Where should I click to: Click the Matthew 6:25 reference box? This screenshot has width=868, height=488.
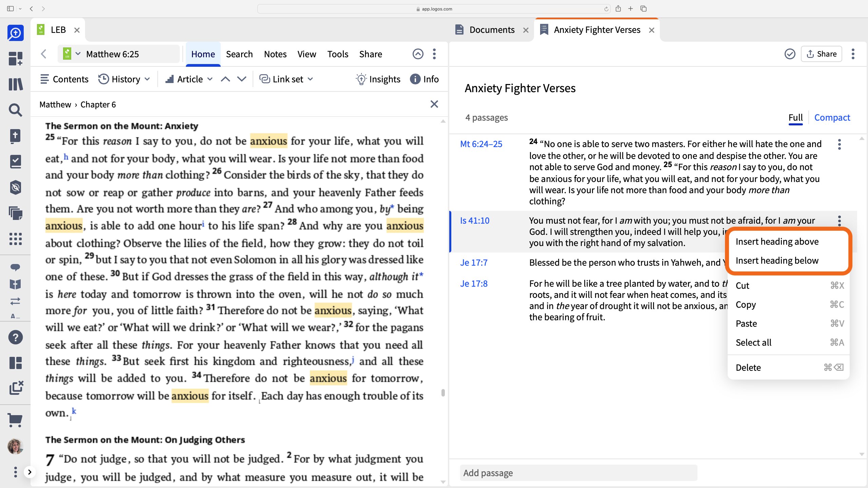[x=118, y=54]
